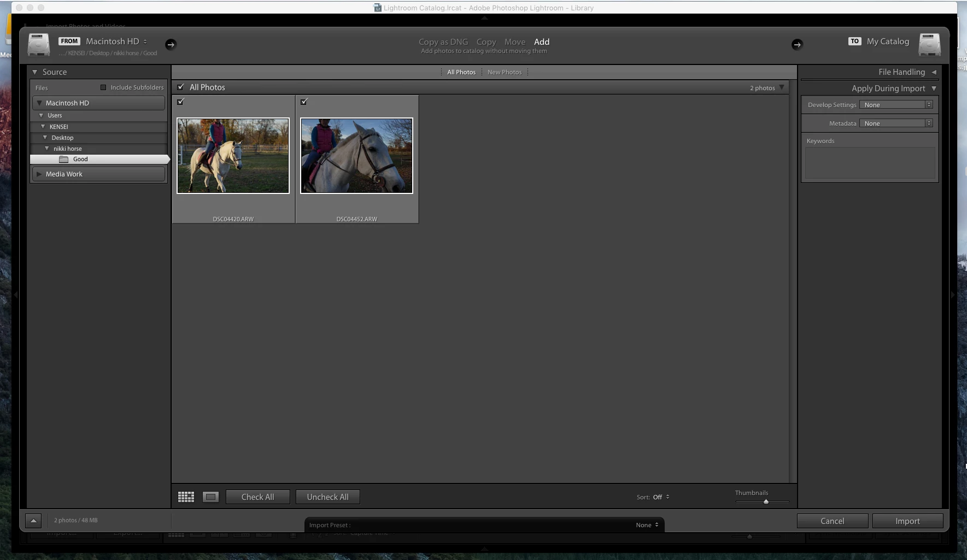The height and width of the screenshot is (560, 967).
Task: Select the nikki horse folder
Action: [68, 149]
